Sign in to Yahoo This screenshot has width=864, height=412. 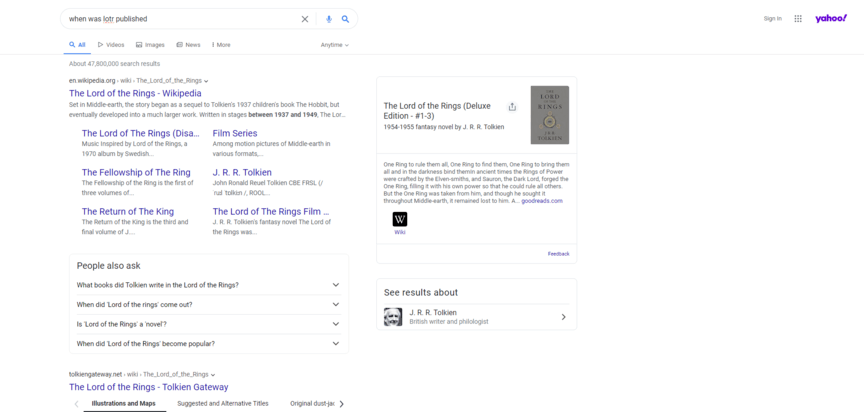pos(773,19)
